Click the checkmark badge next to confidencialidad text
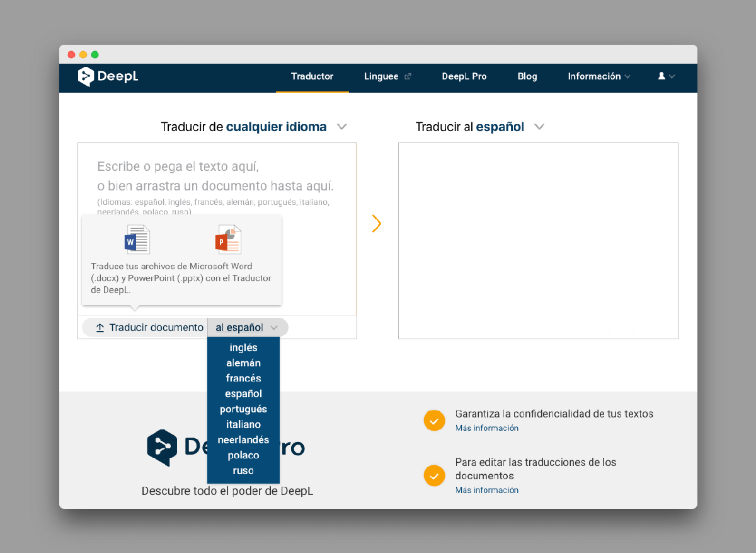Screen dimensions: 756x553 pyautogui.click(x=434, y=420)
